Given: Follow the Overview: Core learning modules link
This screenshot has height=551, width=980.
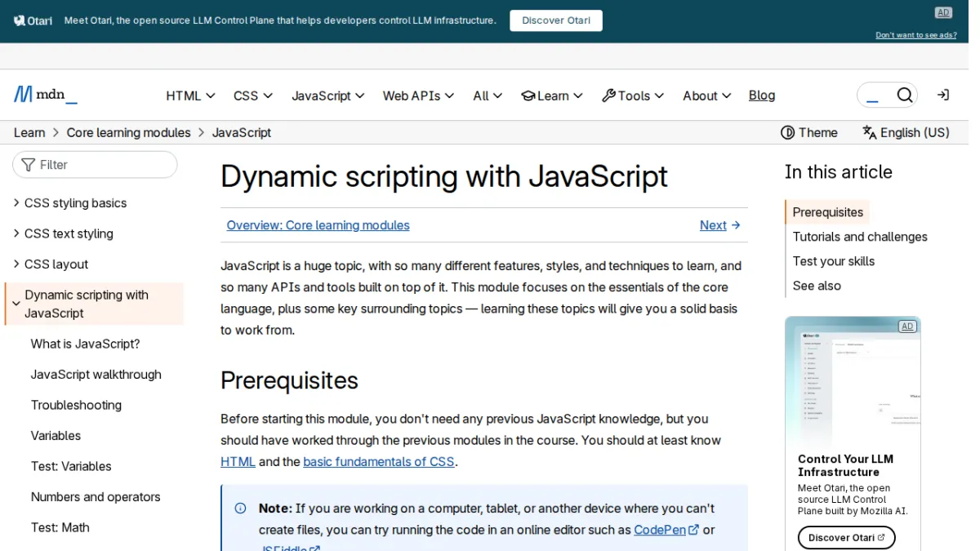Looking at the screenshot, I should pos(318,225).
